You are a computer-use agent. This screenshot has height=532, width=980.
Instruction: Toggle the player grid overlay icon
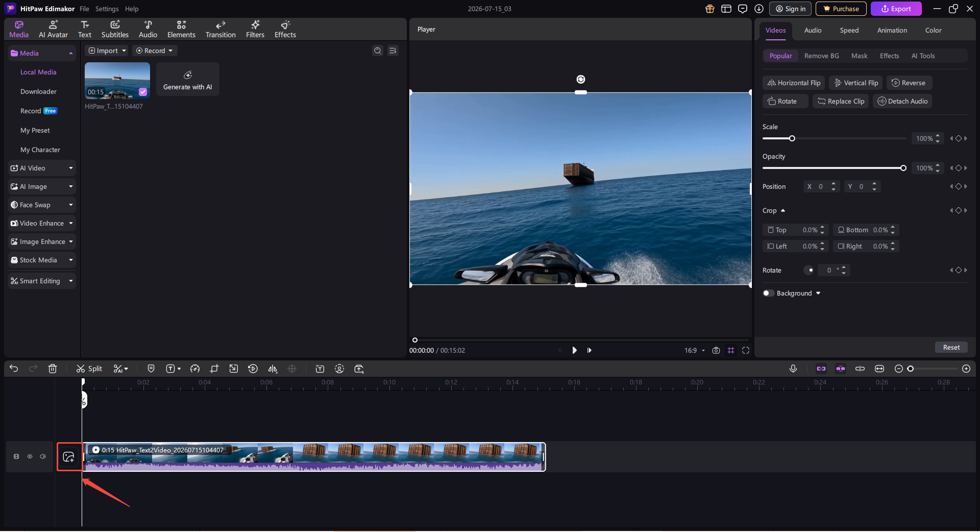[x=731, y=350]
